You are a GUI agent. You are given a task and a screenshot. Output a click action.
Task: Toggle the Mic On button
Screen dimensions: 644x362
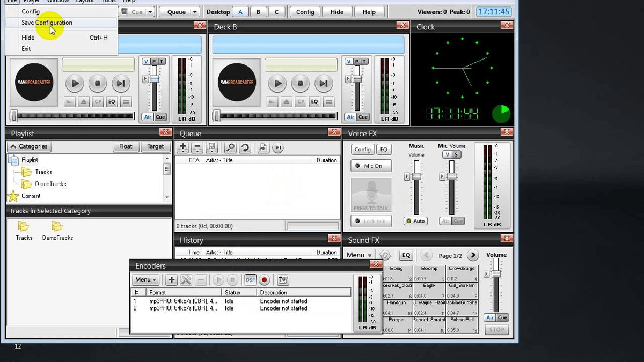click(371, 166)
